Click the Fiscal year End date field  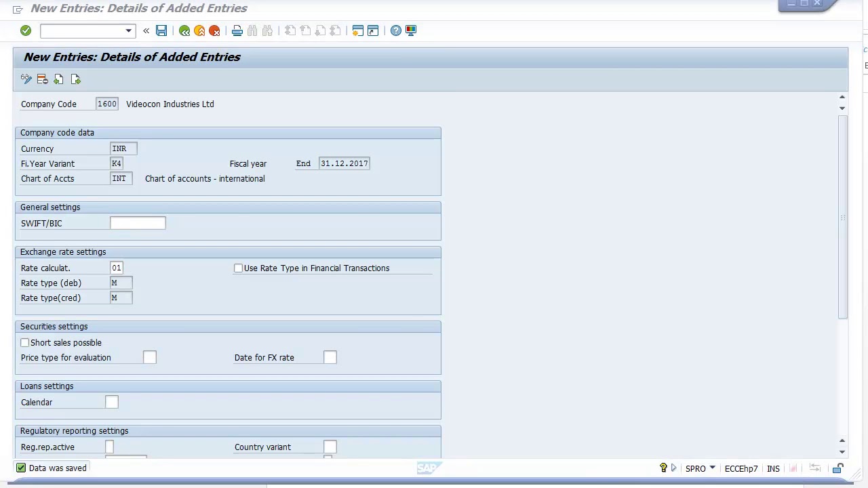[344, 163]
